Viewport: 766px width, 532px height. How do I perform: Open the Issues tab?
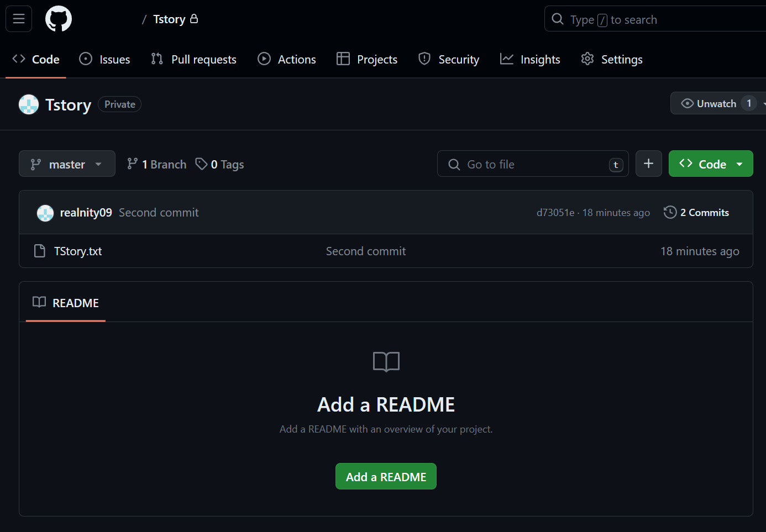point(104,59)
